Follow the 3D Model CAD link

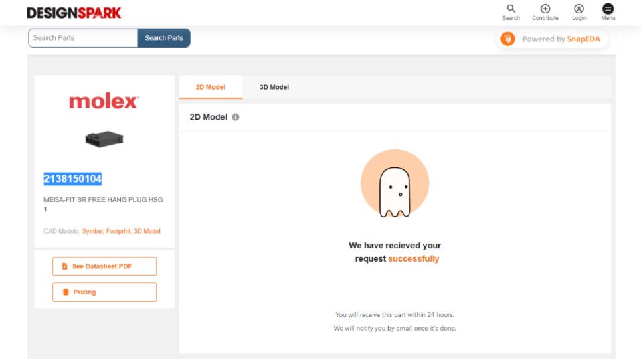147,231
